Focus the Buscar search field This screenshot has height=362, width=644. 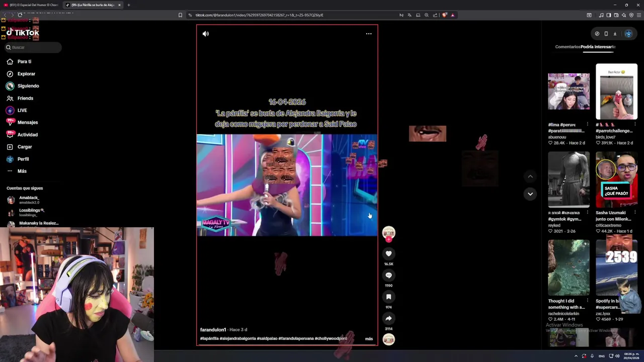pos(33,47)
